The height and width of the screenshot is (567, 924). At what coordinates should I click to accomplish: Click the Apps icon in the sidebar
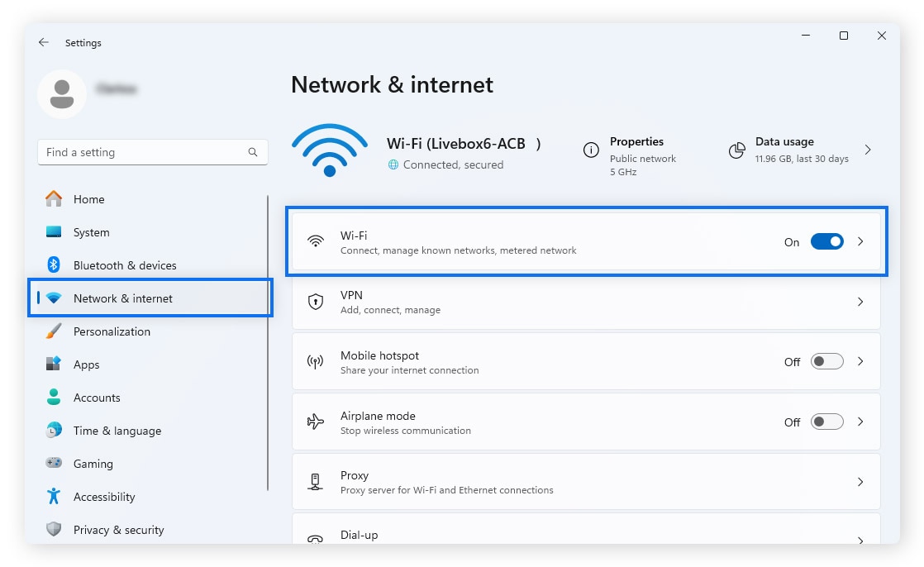point(53,364)
